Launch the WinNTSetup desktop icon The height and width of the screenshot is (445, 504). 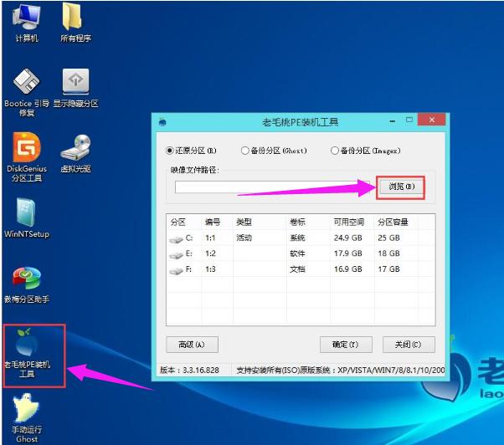click(x=26, y=212)
